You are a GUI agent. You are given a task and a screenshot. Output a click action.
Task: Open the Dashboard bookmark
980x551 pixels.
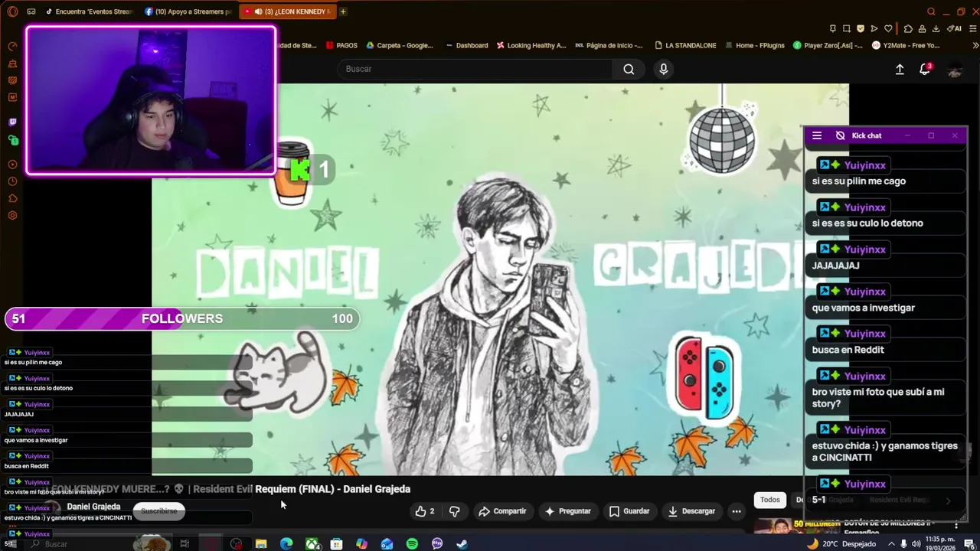(466, 45)
